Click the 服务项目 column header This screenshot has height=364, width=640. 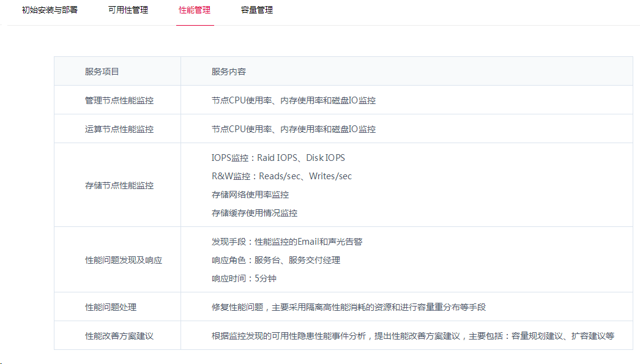pos(102,72)
